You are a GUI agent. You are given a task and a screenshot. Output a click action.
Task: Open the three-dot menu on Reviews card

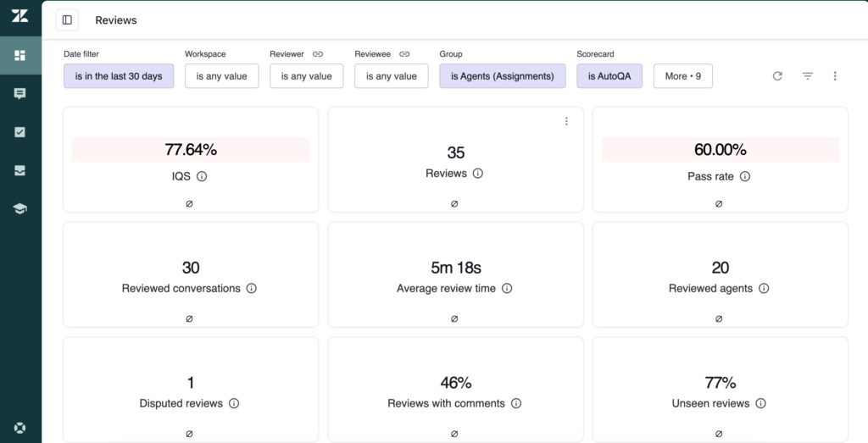coord(566,121)
